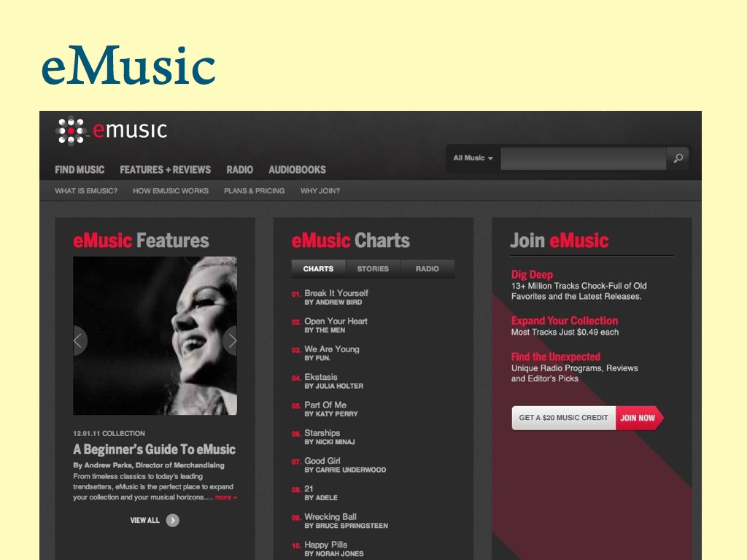747x560 pixels.
Task: Go to Audiobooks section
Action: tap(298, 170)
